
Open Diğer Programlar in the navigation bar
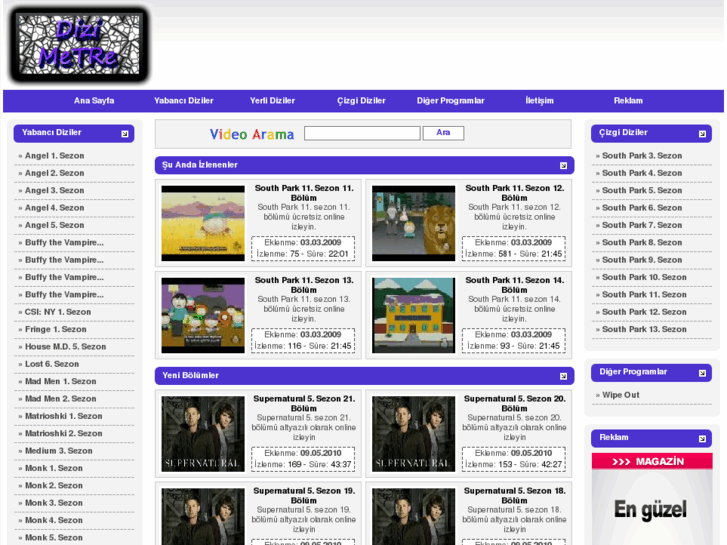tap(450, 101)
